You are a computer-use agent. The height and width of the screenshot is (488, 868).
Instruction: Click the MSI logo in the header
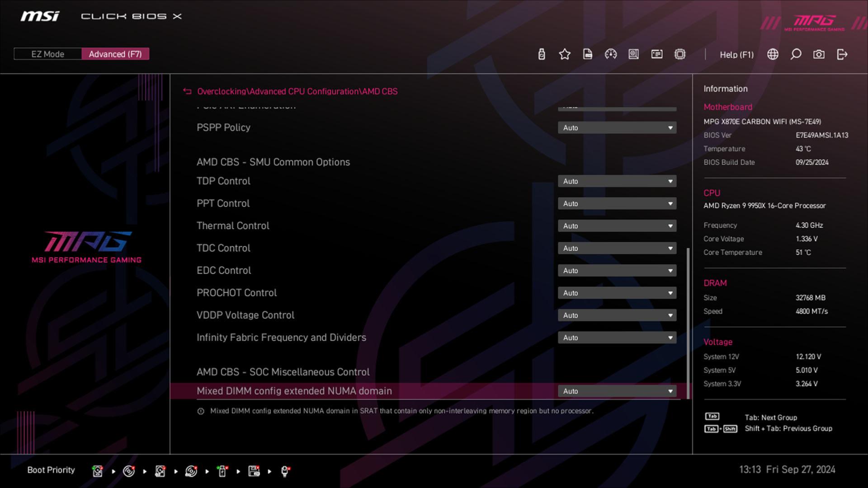point(40,16)
